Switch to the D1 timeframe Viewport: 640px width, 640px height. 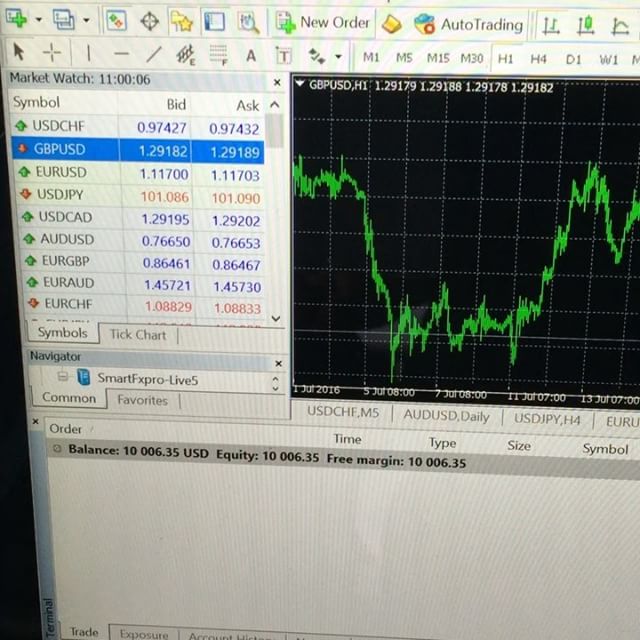coord(573,60)
